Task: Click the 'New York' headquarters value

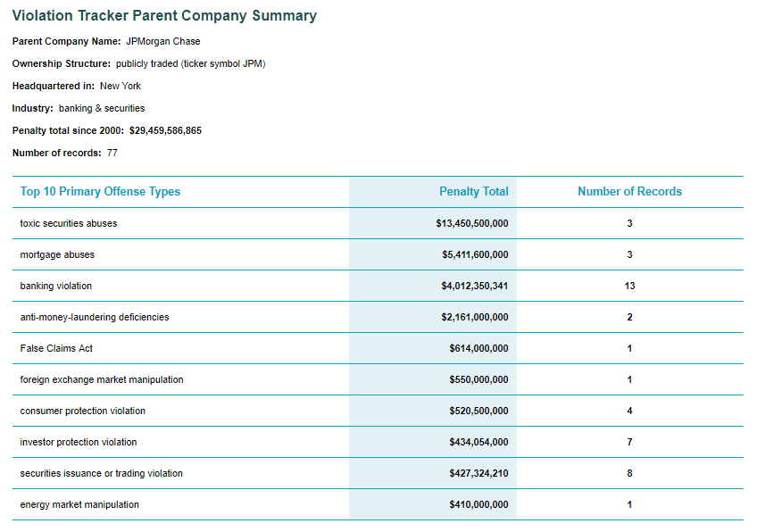Action: coord(121,86)
